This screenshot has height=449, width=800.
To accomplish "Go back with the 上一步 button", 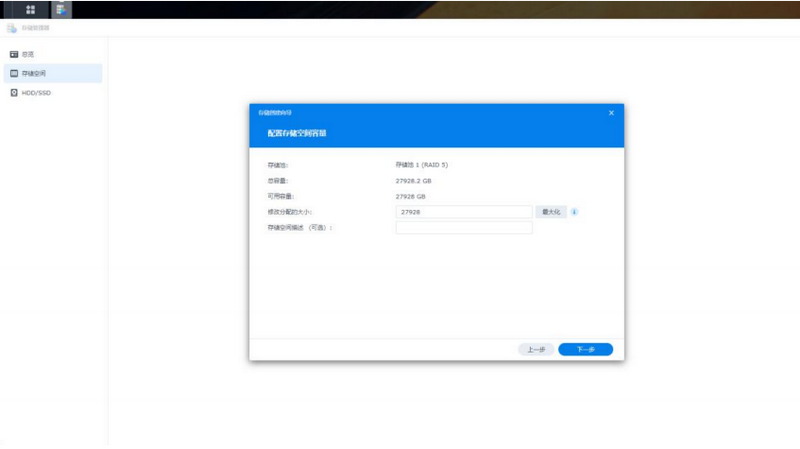I will point(536,349).
